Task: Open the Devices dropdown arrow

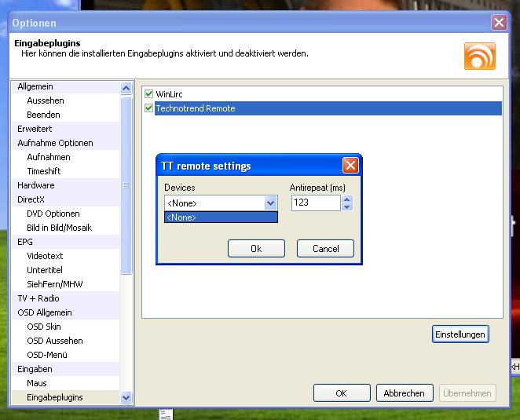Action: 271,203
